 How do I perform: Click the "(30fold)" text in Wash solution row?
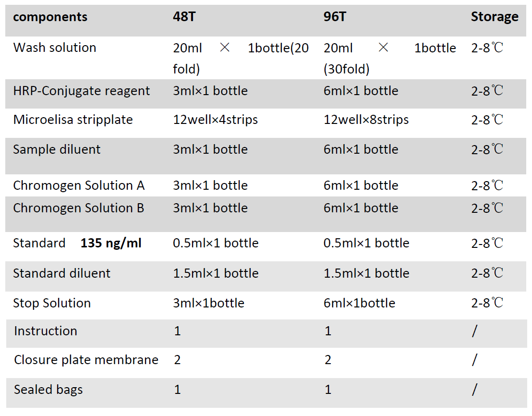347,70
